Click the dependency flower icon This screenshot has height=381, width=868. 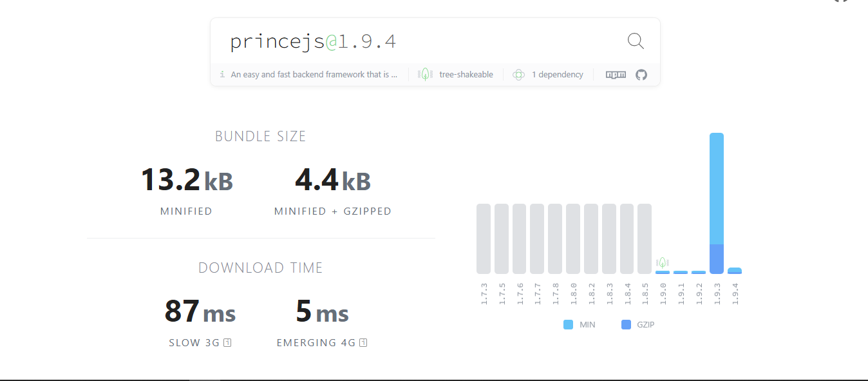pyautogui.click(x=518, y=74)
